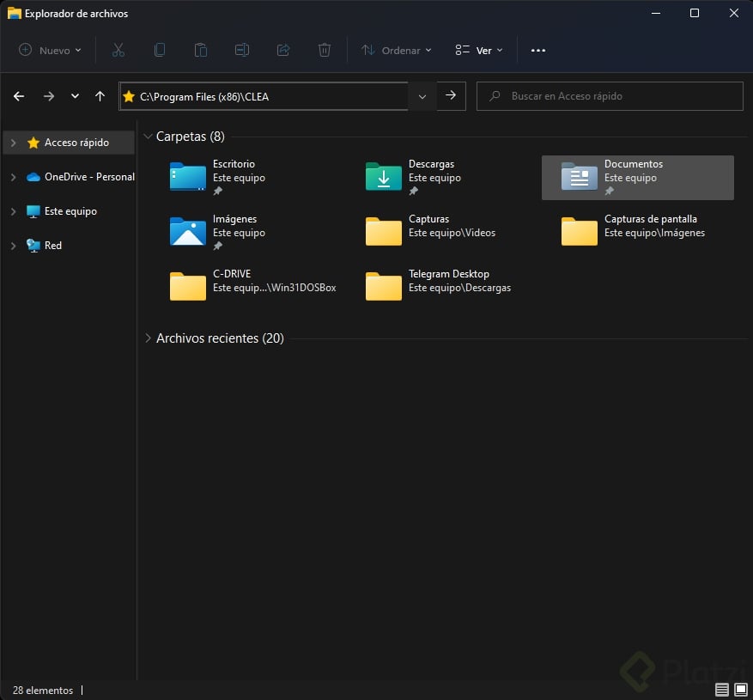Select the Descargas folder icon

pos(383,177)
